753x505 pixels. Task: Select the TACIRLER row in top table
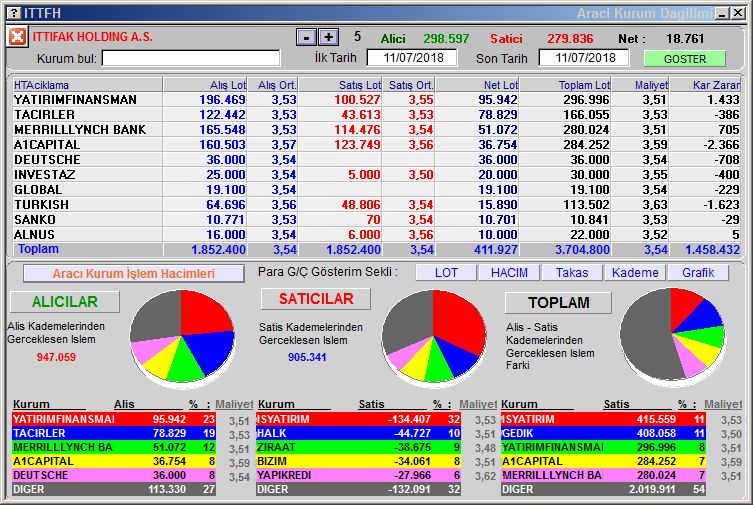pyautogui.click(x=376, y=115)
